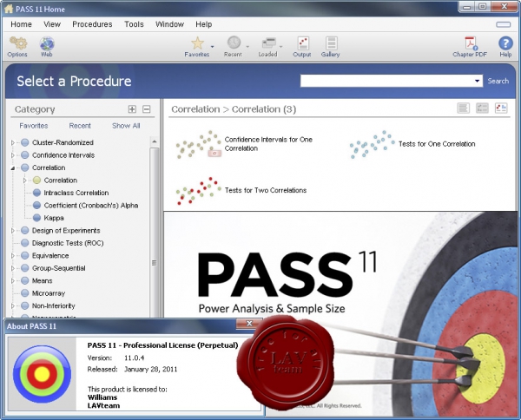Click the collapse all categories minus icon
The image size is (521, 420).
pos(146,108)
